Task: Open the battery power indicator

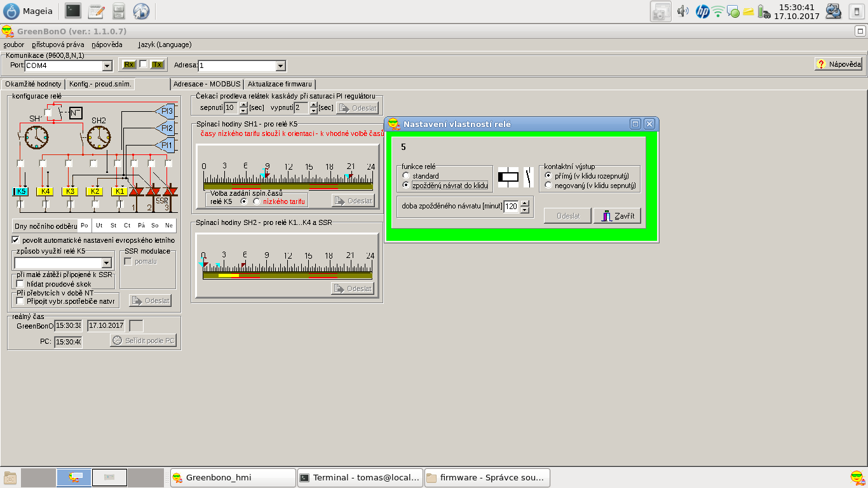Action: (x=763, y=11)
